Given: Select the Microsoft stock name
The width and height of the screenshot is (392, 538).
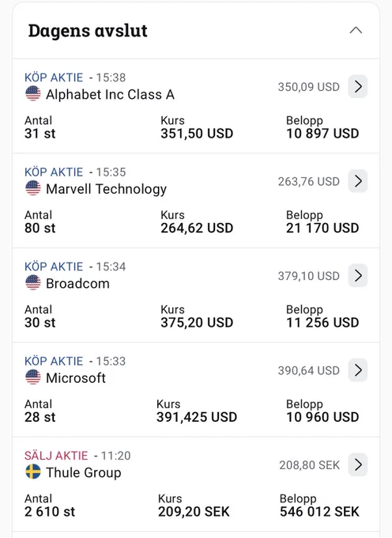Looking at the screenshot, I should [x=76, y=378].
